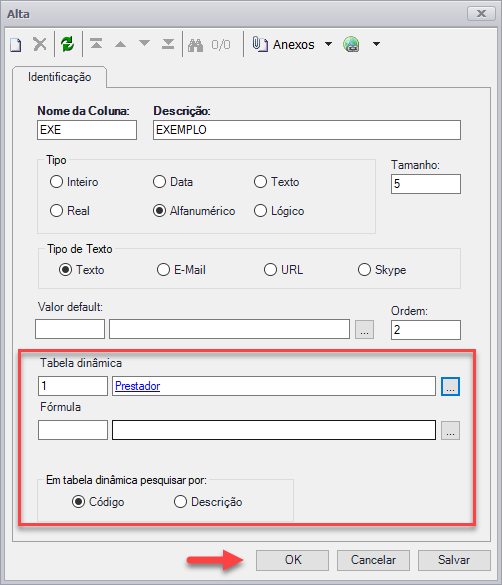Viewport: 502px width, 585px height.
Task: Go to last record arrow icon
Action: click(x=168, y=44)
